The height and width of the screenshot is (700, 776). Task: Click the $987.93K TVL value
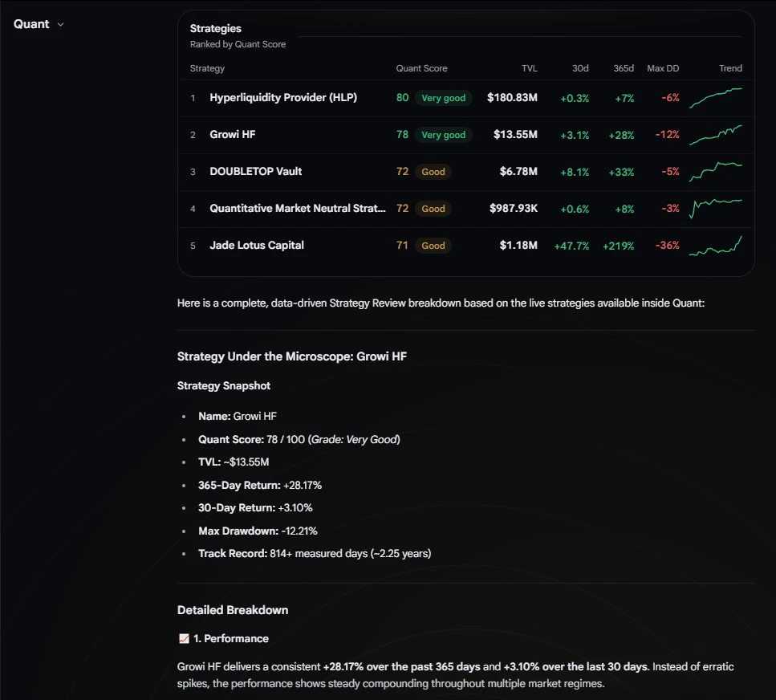(x=514, y=209)
